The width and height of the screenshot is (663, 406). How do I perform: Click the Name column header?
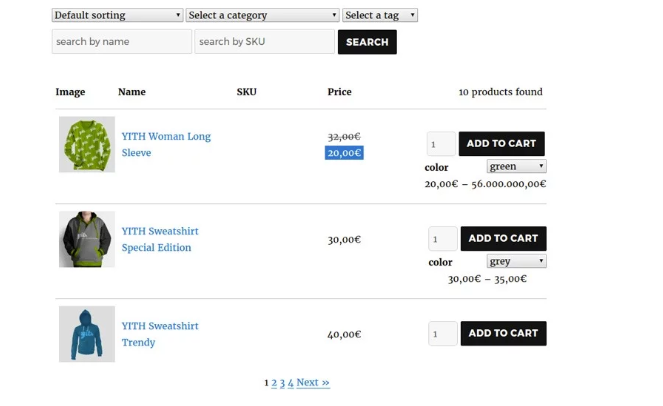click(x=132, y=92)
